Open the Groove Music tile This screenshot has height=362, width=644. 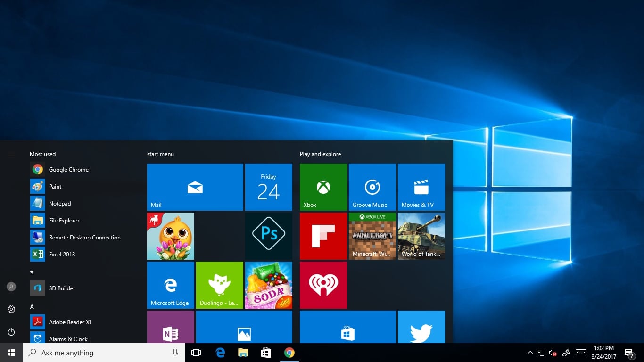pos(372,187)
